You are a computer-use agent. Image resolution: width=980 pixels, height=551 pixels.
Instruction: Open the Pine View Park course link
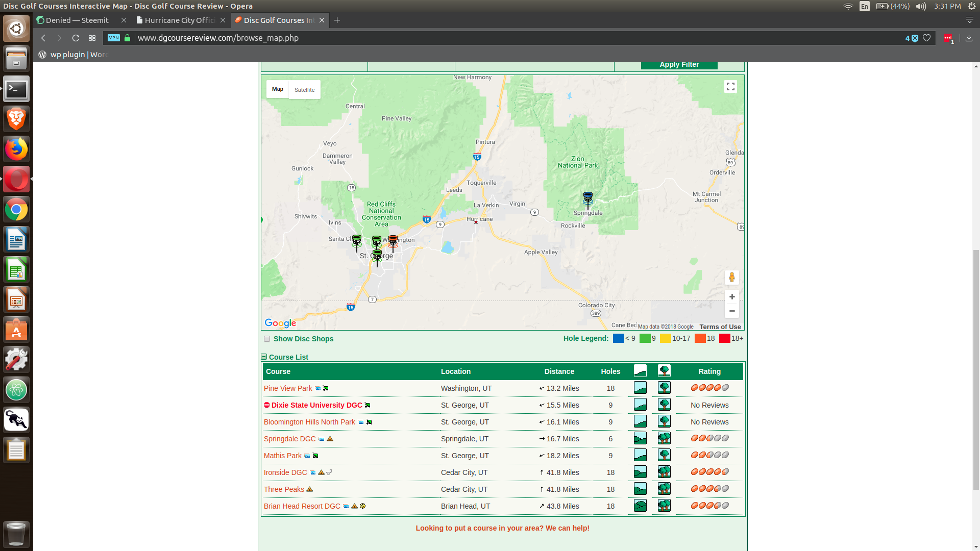point(288,388)
